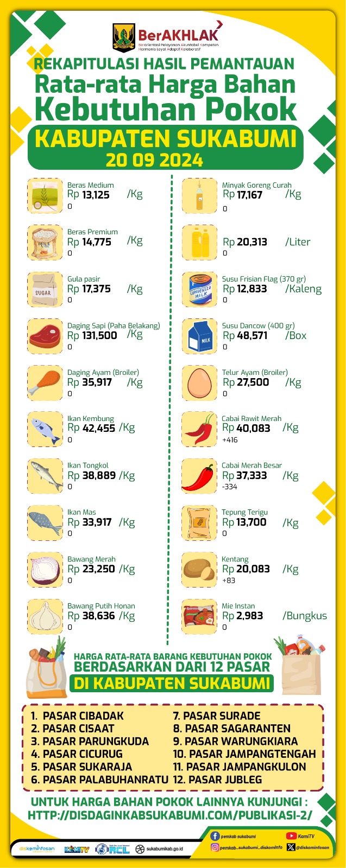Screen dimensions: 346x868
Task: Click the Beras Medium rice icon
Action: pos(45,195)
